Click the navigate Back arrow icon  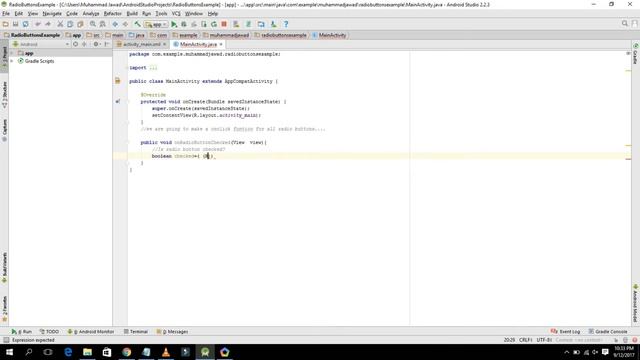click(116, 24)
